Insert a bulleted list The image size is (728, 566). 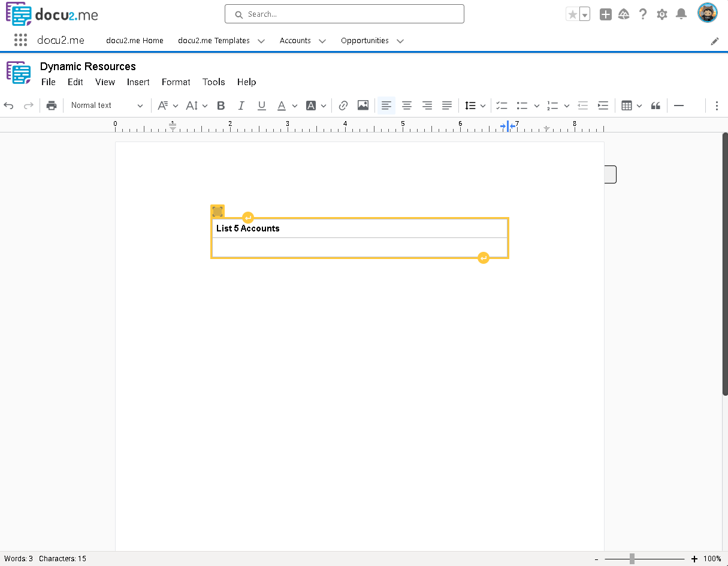tap(522, 106)
